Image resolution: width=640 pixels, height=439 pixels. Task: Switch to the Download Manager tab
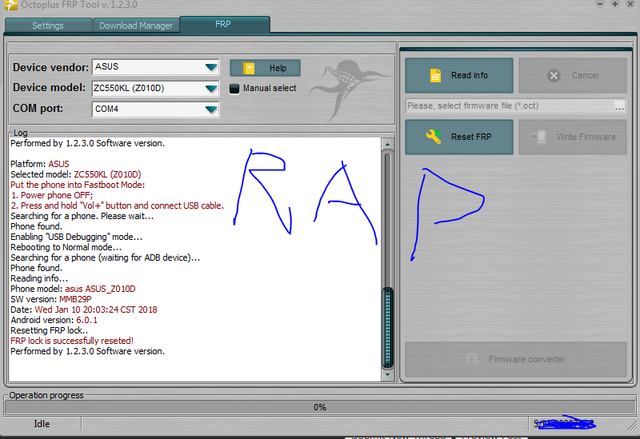[x=136, y=26]
